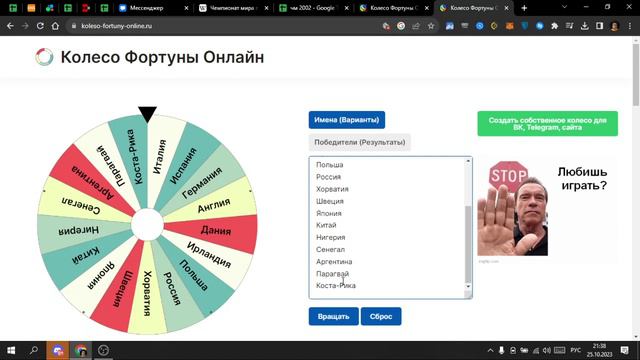Open the Discord taskbar icon

tap(58, 350)
